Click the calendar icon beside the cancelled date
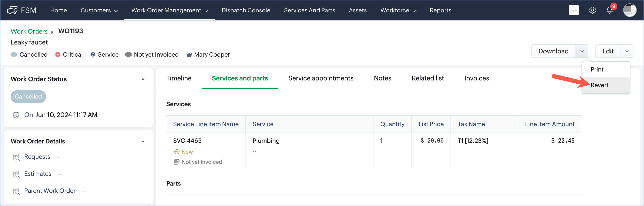 point(16,115)
